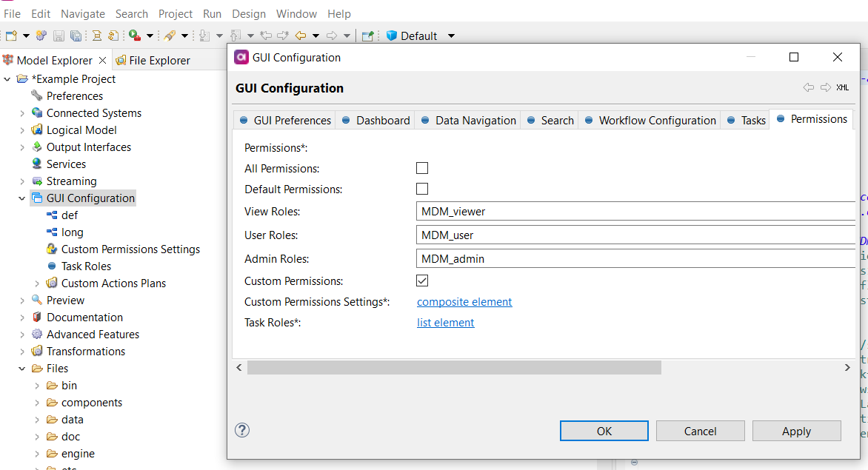Click the dialog horizontal scrollbar thumb
The width and height of the screenshot is (868, 470).
point(453,368)
